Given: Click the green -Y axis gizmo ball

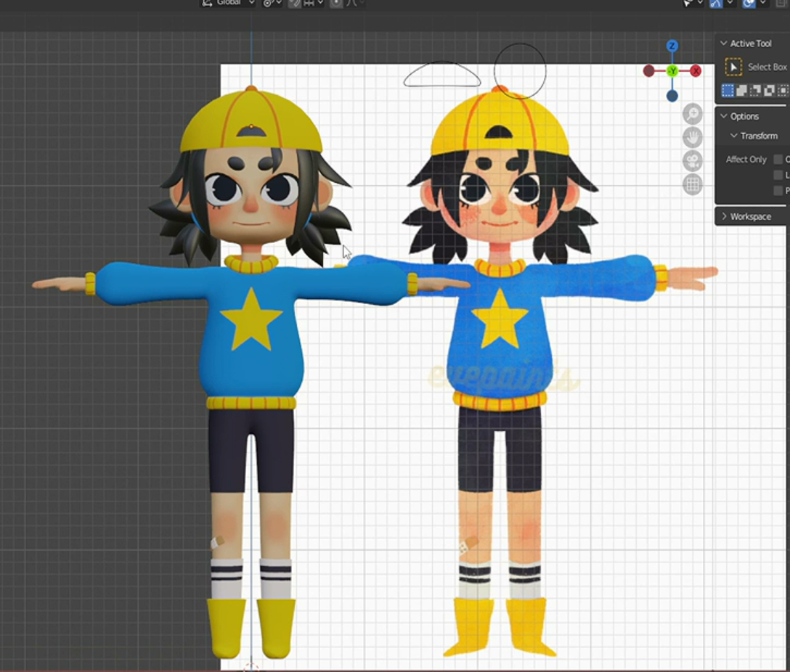Looking at the screenshot, I should coord(672,71).
